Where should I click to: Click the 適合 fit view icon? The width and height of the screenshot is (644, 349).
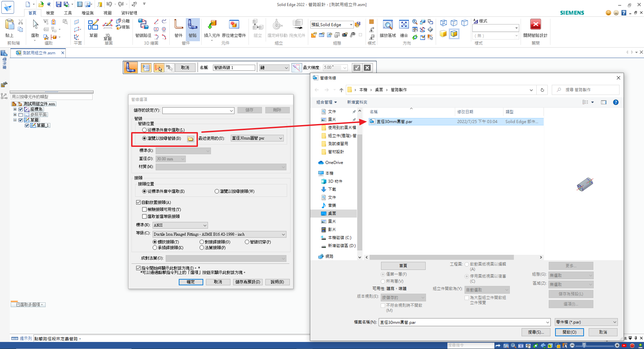(x=404, y=25)
